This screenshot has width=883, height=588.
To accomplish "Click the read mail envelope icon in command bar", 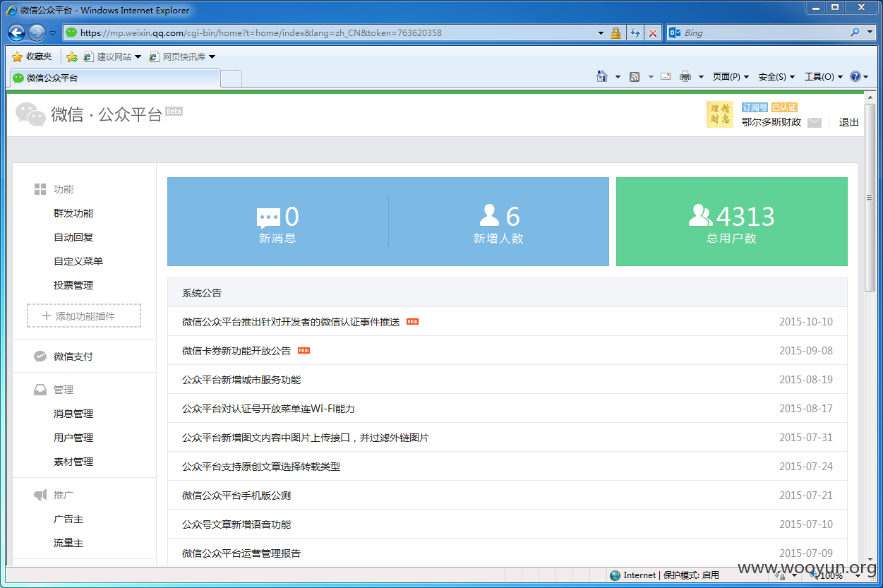I will point(666,76).
